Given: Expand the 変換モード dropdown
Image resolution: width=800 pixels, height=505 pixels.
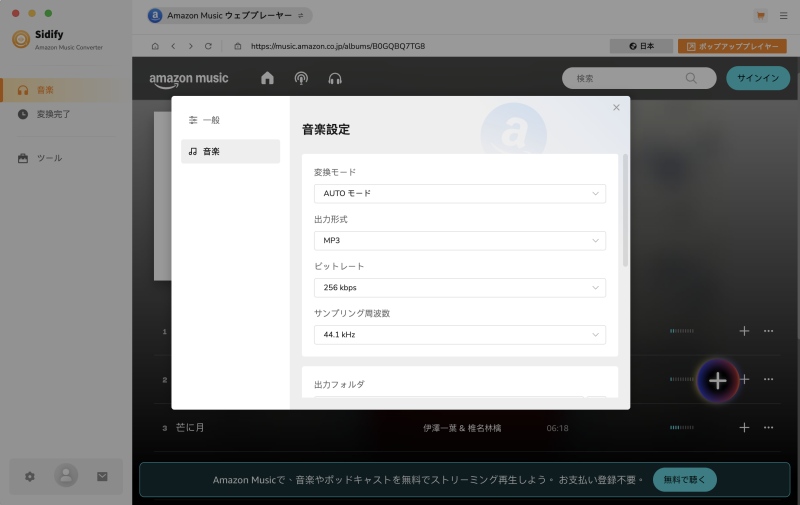Looking at the screenshot, I should click(460, 194).
